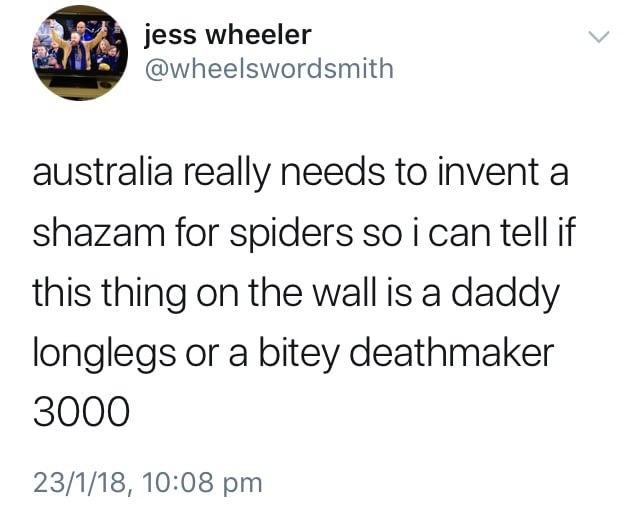Viewport: 639px width, 507px height.
Task: Open jess wheeler's profile picture
Action: point(80,53)
